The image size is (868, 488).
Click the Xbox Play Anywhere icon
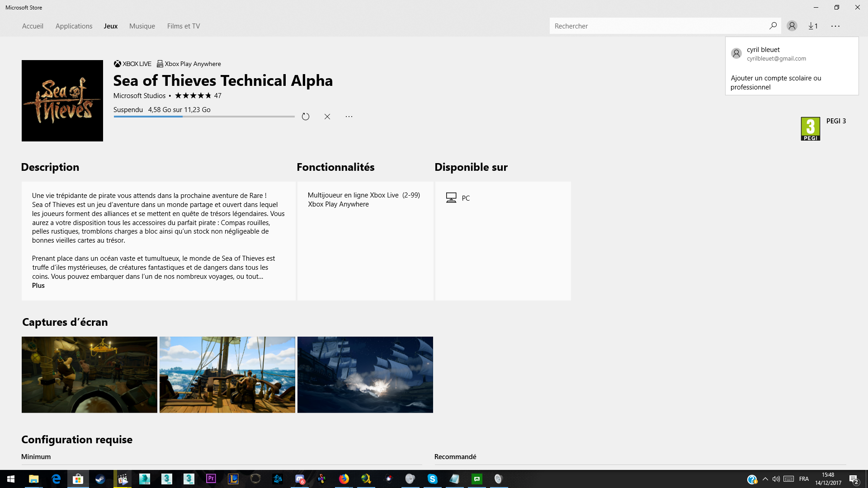point(160,64)
